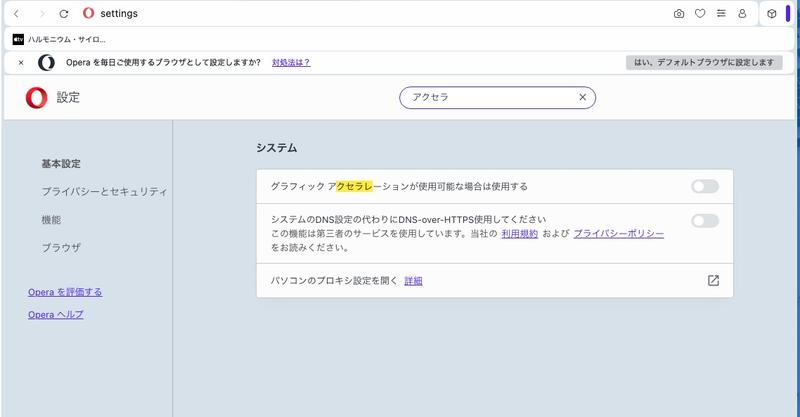Screen dimensions: 800x417
Task: Open Opera を評価する link
Action: tap(65, 292)
